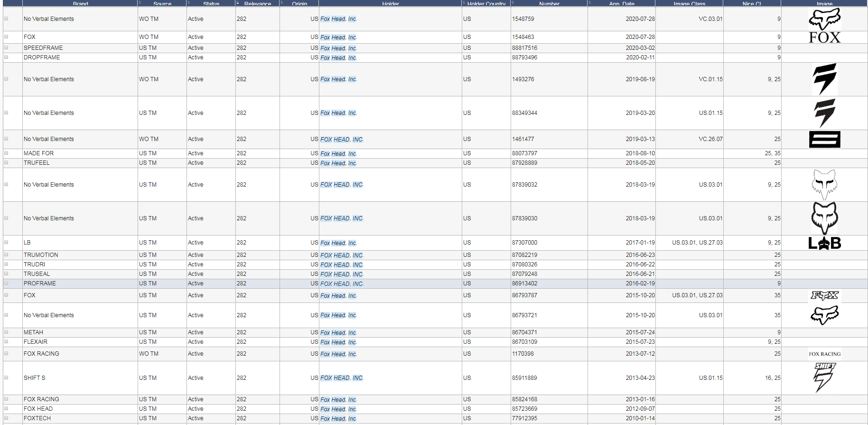Open the FOX wordmark image for 1548463

[824, 37]
